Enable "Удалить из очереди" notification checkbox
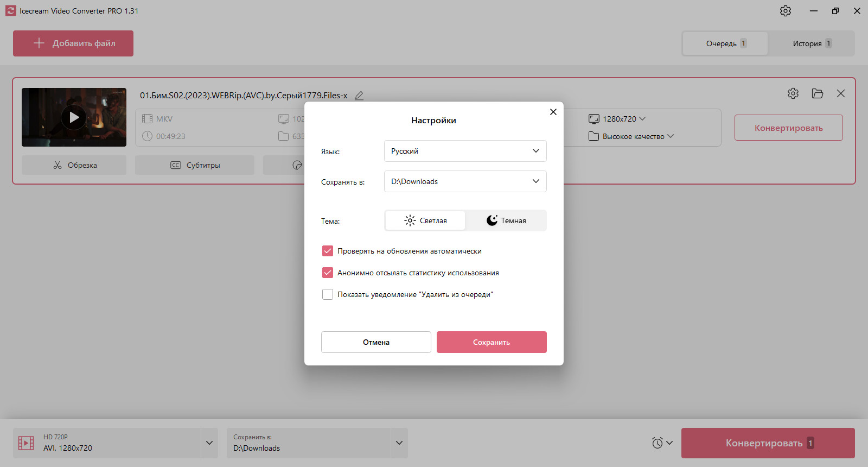The width and height of the screenshot is (868, 467). (328, 294)
